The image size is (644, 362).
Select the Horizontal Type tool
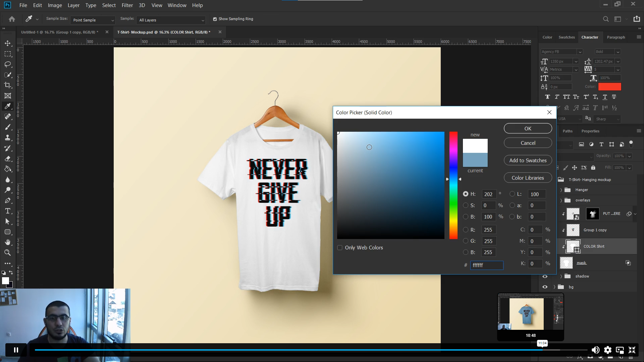click(8, 211)
